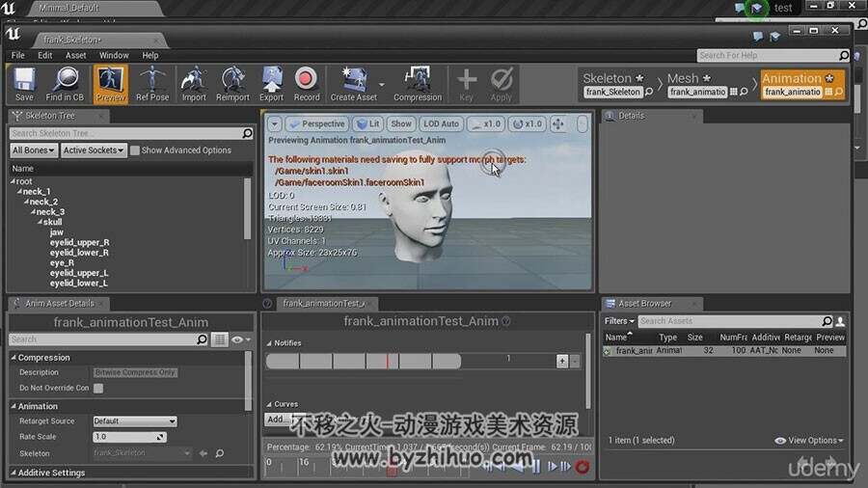
Task: Add a notify track with plus button
Action: pyautogui.click(x=562, y=362)
